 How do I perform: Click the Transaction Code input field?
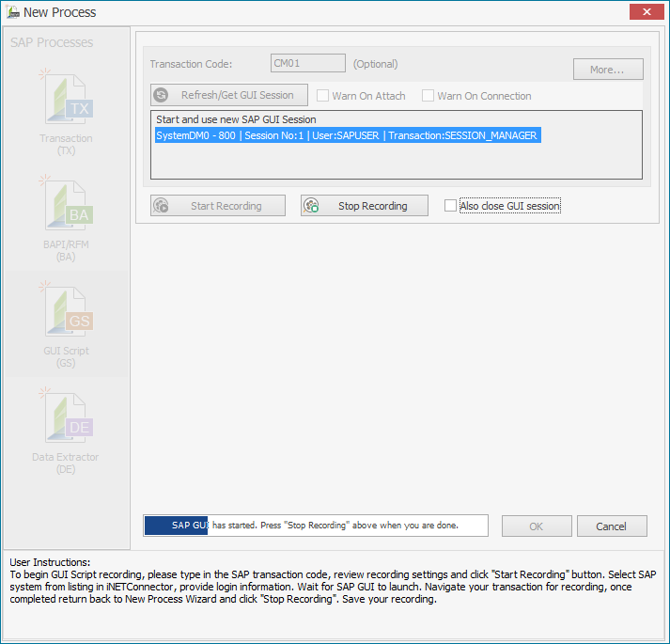click(x=307, y=64)
